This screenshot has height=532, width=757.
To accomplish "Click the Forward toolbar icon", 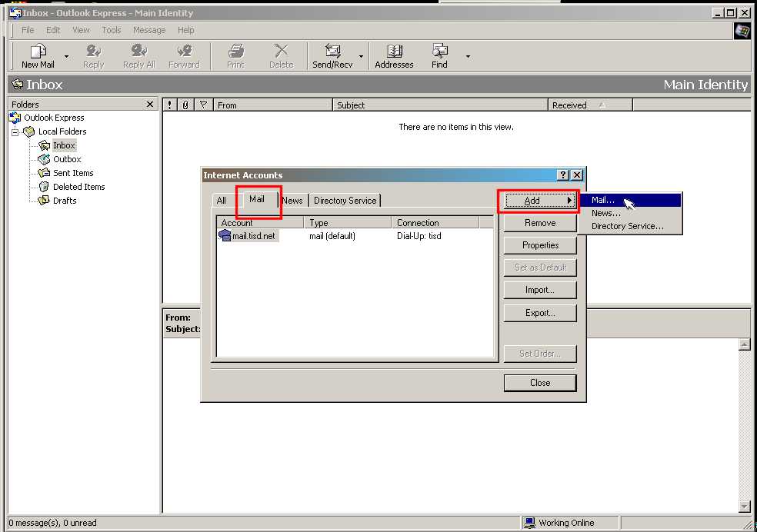I will point(184,51).
